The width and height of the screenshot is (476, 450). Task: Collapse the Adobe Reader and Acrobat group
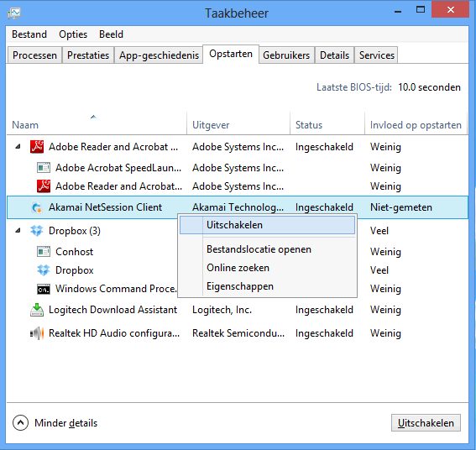(18, 147)
